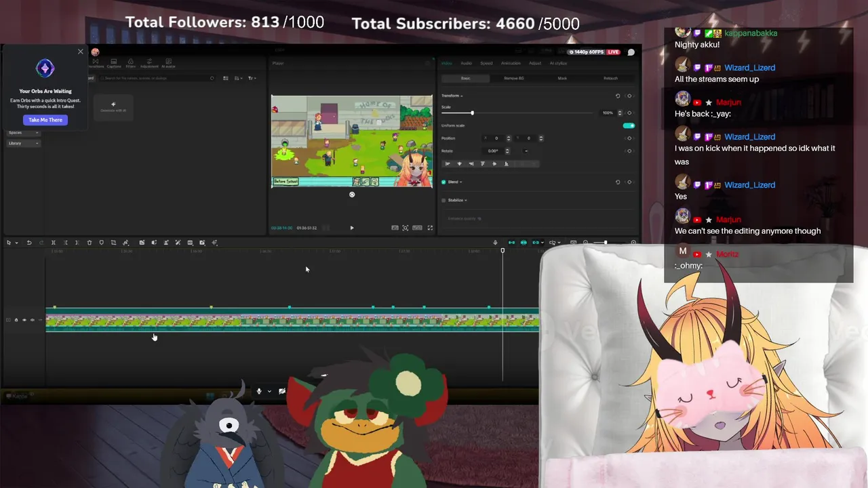Click the timeline playhead marker
The width and height of the screenshot is (868, 488).
pyautogui.click(x=502, y=250)
